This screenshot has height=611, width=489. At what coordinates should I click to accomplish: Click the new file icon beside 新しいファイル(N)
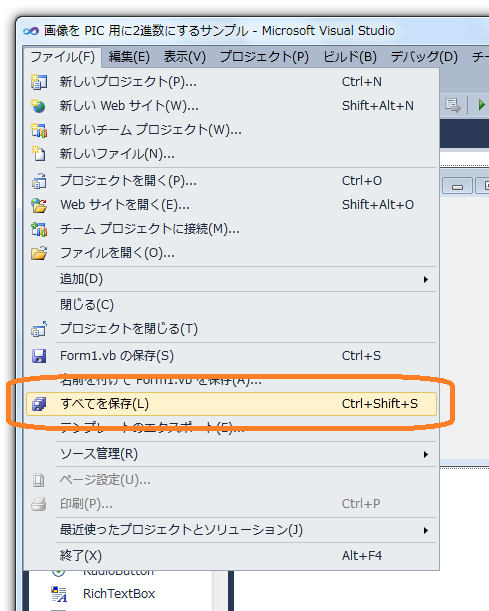(39, 154)
